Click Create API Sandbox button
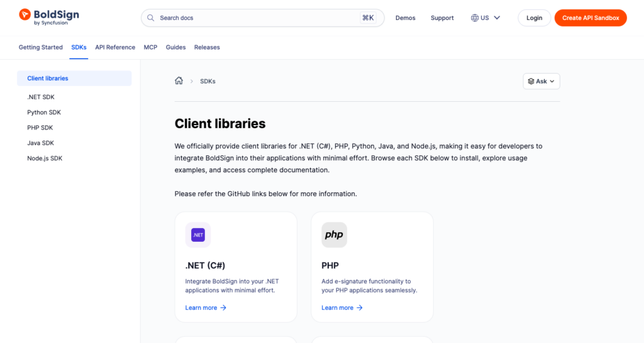Screen dimensions: 644x343 pos(591,18)
